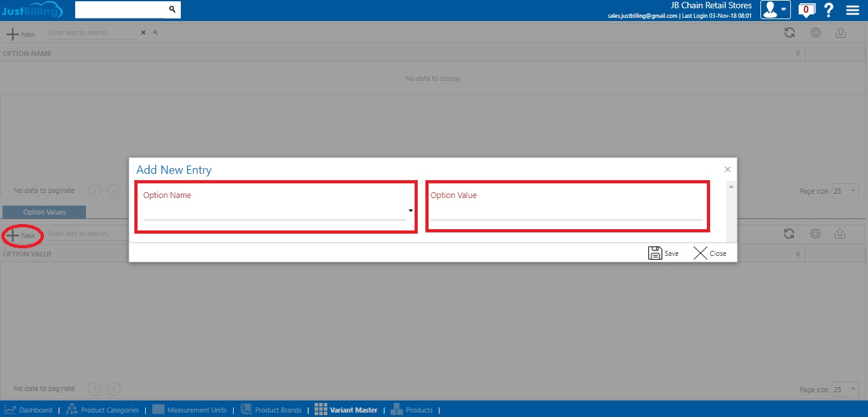Open the Dashboard tab
Viewport: 868px width, 417px height.
click(29, 410)
